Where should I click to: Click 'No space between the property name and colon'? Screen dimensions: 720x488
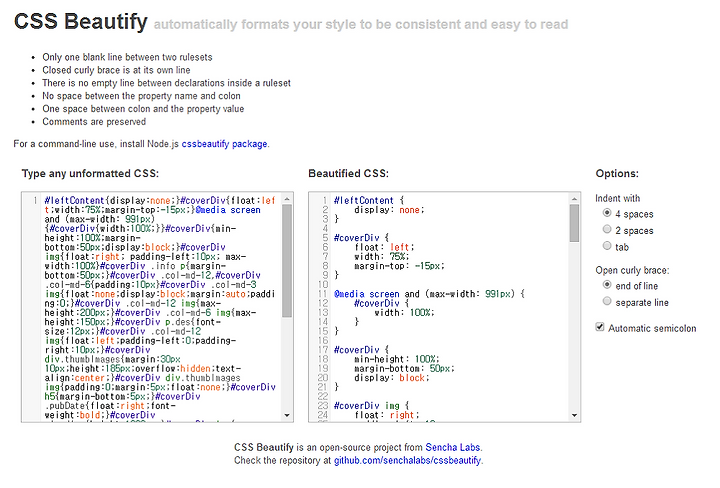(141, 96)
